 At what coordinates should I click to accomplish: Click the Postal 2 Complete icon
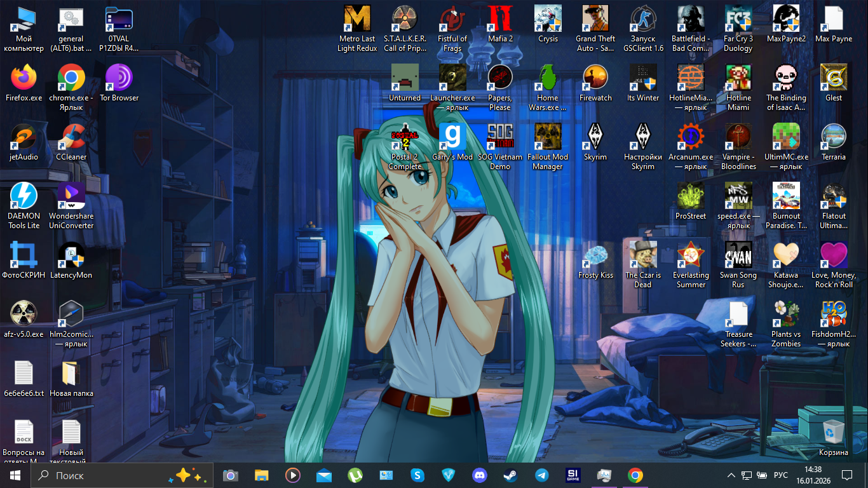(x=405, y=147)
